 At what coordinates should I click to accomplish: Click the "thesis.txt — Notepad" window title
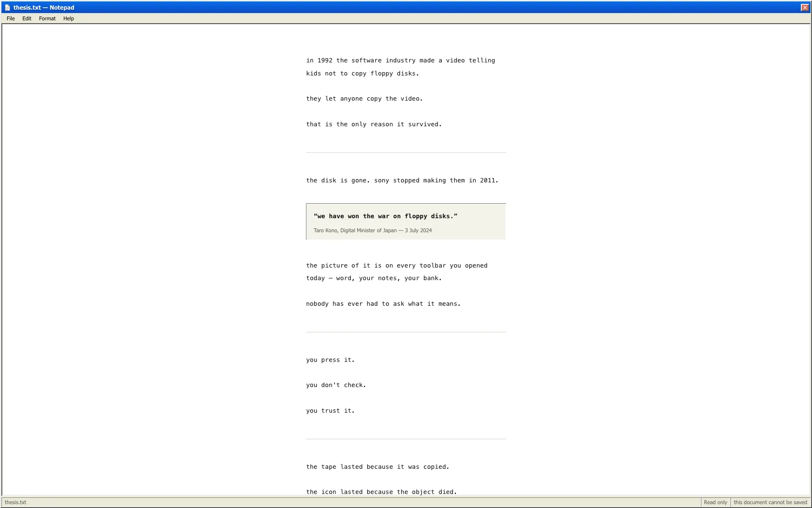coord(44,8)
